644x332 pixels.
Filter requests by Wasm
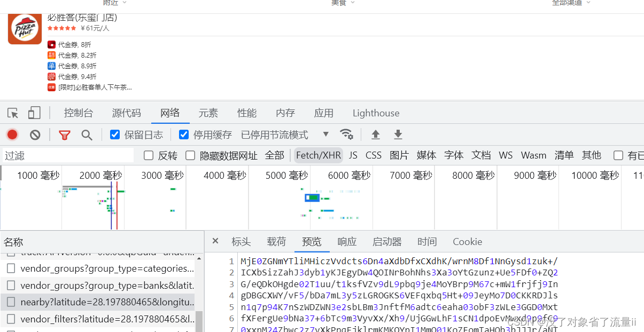pyautogui.click(x=533, y=155)
